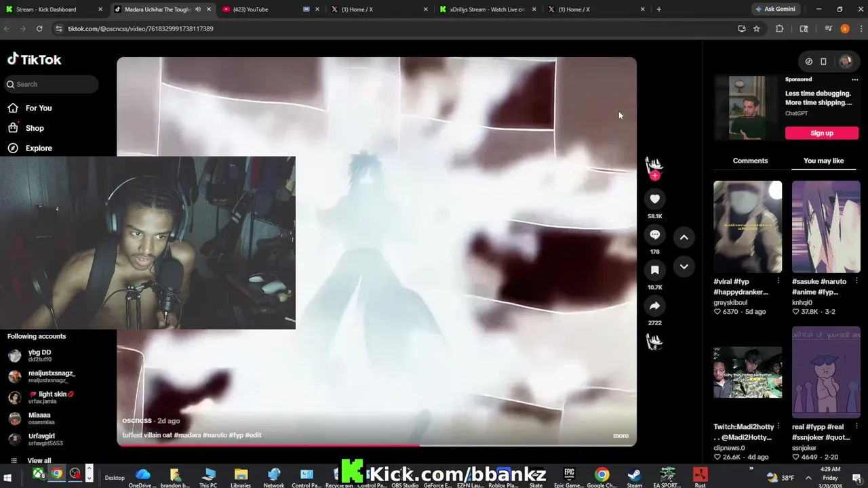Viewport: 868px width, 488px height.
Task: Open the oscncss username on video
Action: [137, 421]
